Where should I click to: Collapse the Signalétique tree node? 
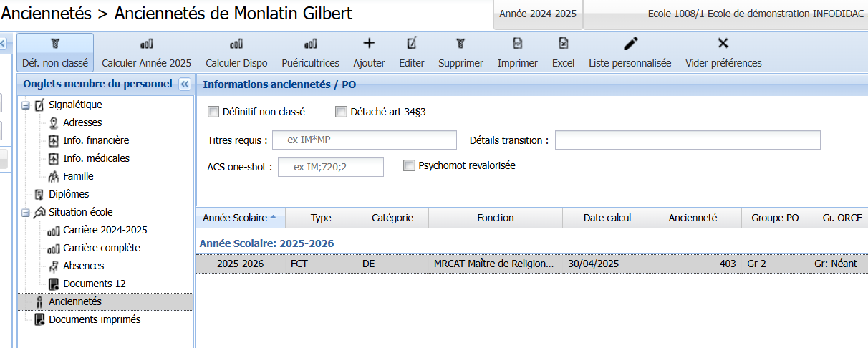tap(26, 105)
